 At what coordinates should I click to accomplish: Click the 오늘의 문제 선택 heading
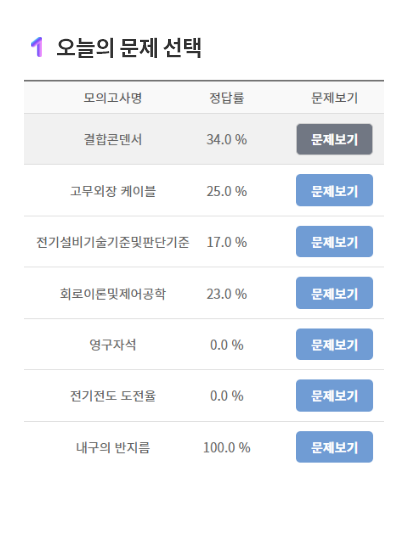pos(129,48)
